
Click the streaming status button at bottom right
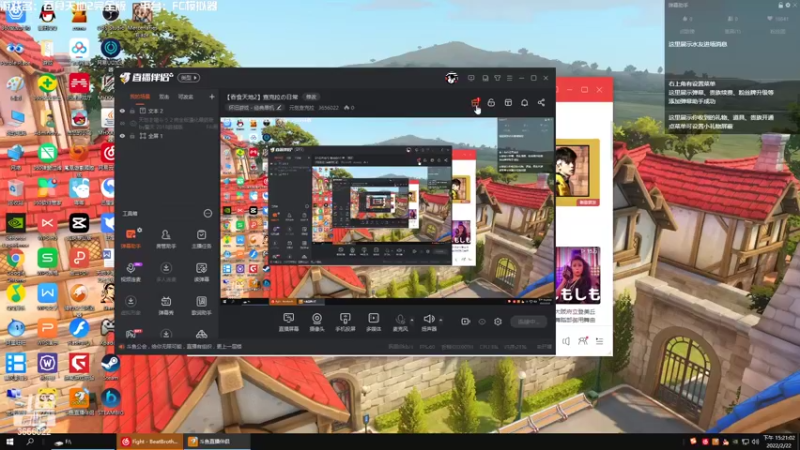click(528, 321)
